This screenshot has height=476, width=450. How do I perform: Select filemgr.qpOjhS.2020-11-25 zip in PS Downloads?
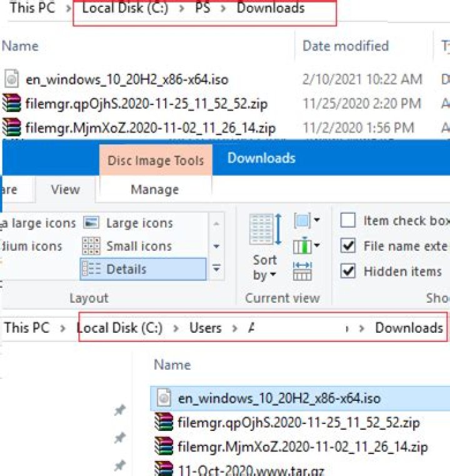[146, 104]
